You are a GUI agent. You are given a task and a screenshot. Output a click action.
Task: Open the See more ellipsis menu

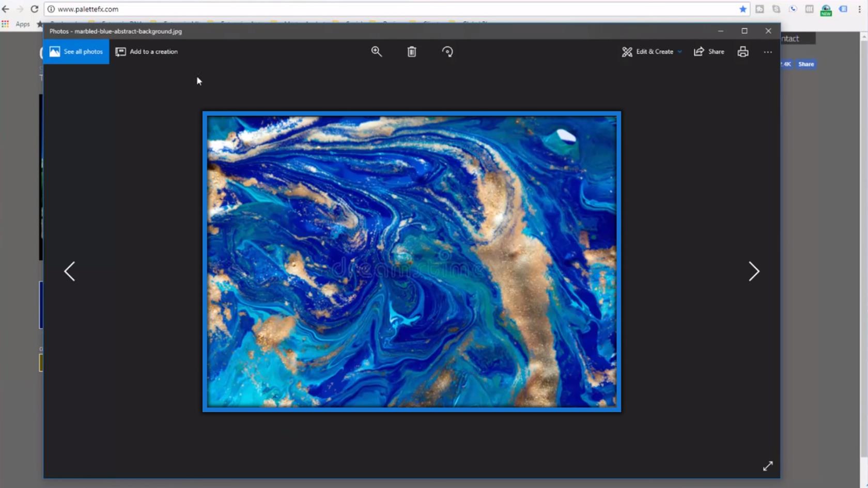[x=768, y=52]
